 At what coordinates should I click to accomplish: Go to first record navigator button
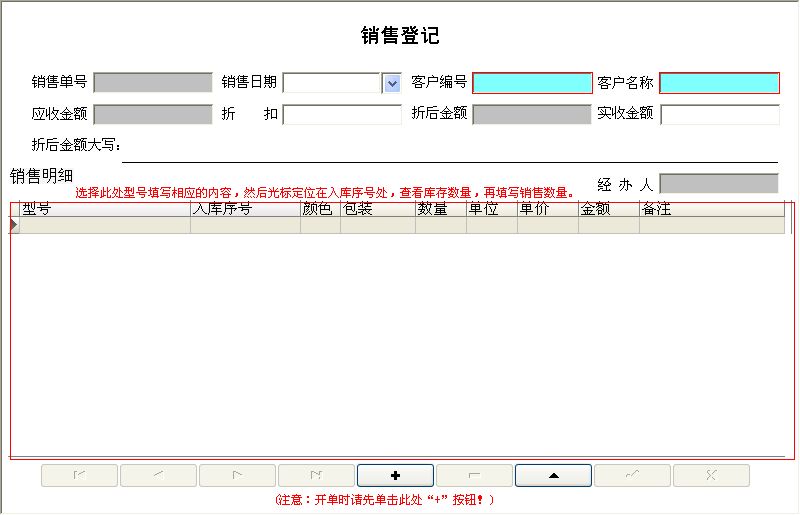80,475
